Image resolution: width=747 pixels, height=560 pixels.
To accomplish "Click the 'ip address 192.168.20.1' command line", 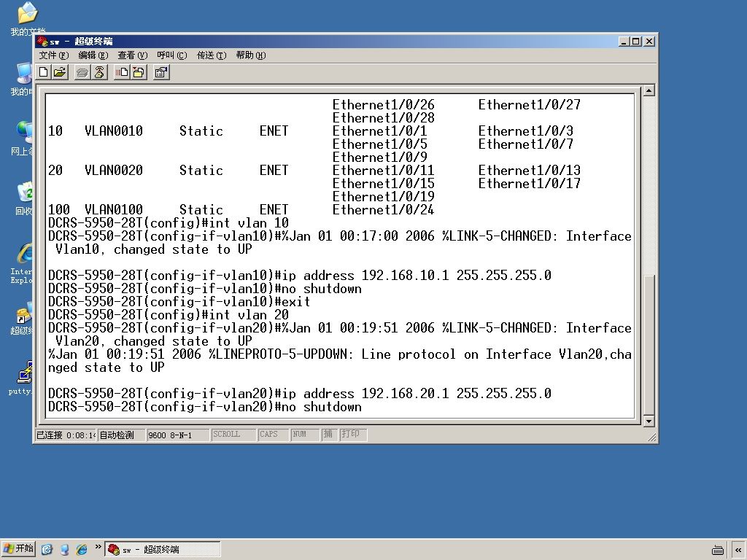I will [x=300, y=393].
